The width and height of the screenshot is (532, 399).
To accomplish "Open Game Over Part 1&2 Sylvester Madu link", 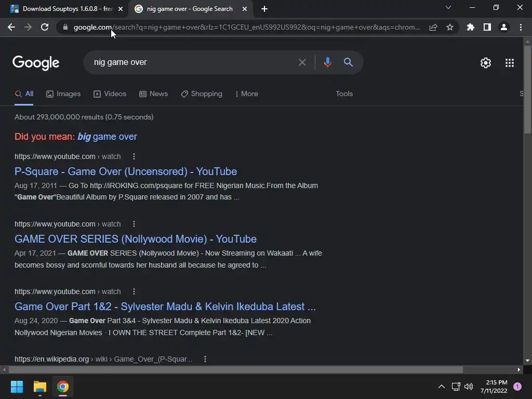I will pyautogui.click(x=165, y=307).
